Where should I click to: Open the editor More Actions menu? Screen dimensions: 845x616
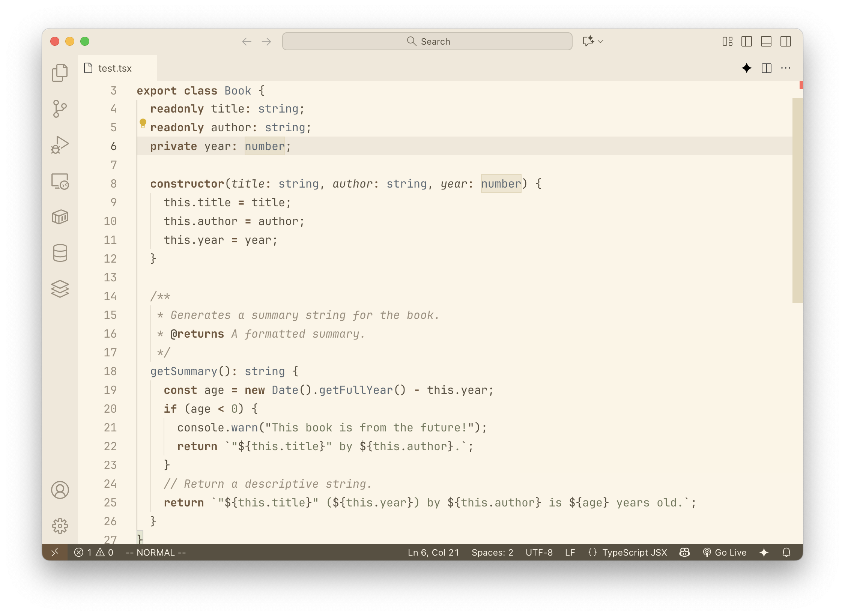[786, 68]
